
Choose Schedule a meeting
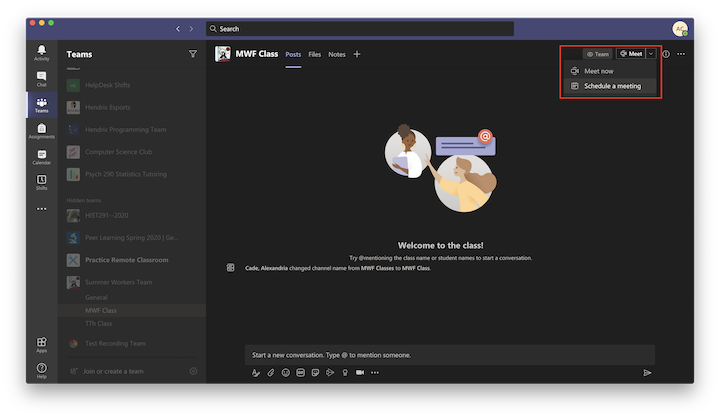click(x=610, y=86)
